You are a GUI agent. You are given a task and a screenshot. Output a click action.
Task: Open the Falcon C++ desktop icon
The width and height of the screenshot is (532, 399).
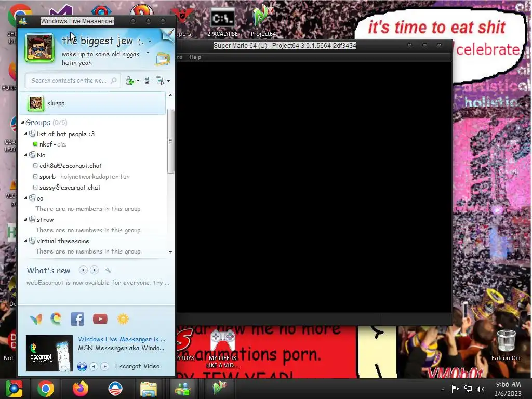(506, 345)
